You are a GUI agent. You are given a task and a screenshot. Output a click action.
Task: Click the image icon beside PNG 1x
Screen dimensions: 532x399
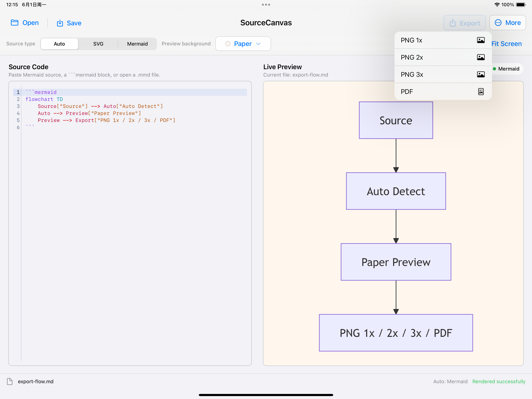[481, 40]
